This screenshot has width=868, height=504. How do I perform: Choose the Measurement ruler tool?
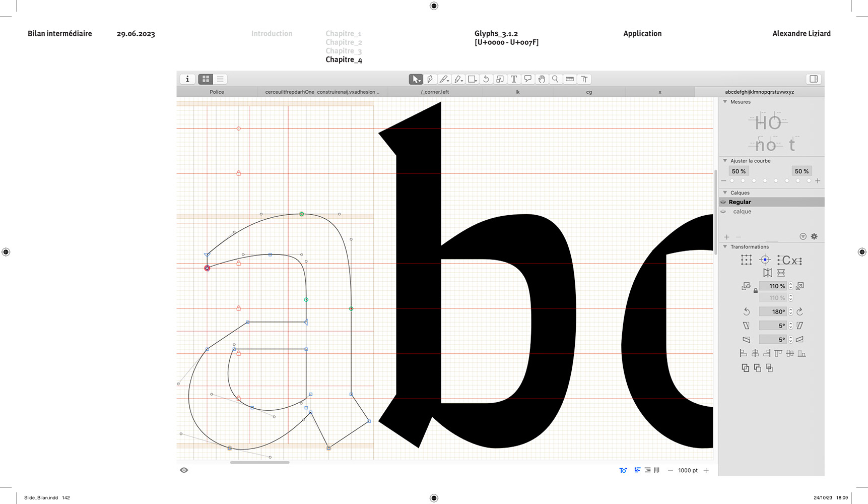click(570, 79)
